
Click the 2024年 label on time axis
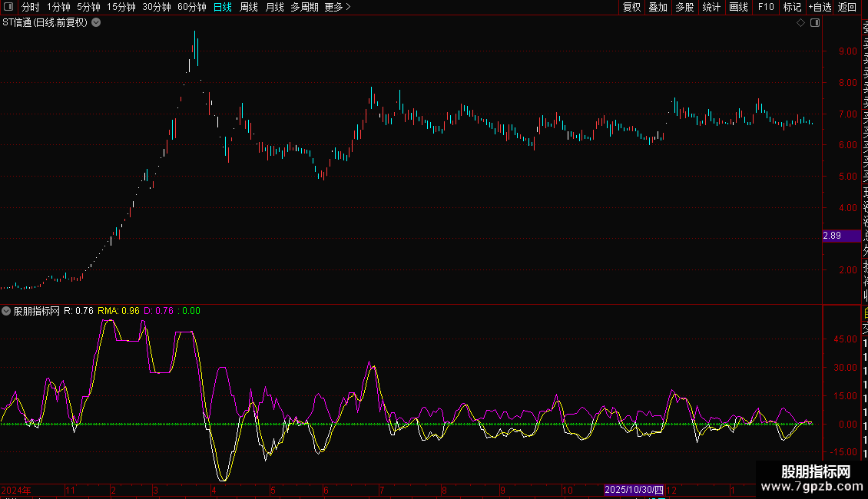[x=16, y=490]
